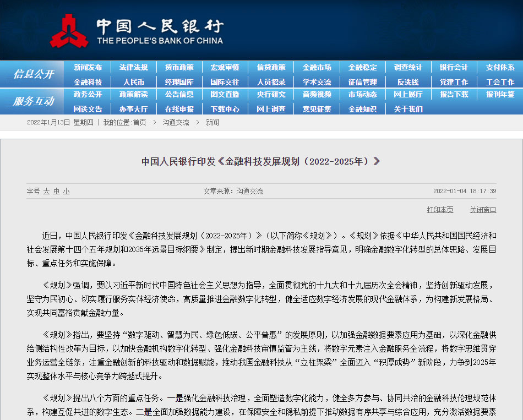523x420 pixels.
Task: Open 公告信息 page
Action: 179,95
